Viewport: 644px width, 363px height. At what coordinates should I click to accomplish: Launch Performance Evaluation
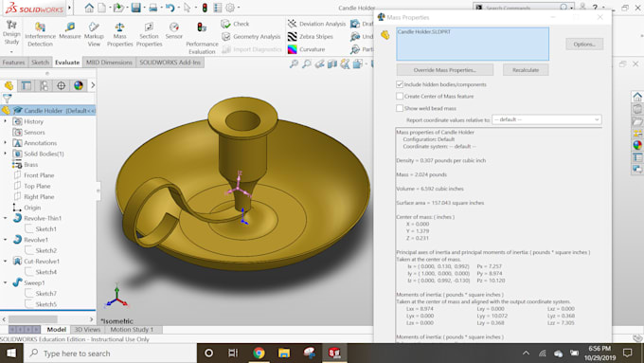(x=202, y=38)
